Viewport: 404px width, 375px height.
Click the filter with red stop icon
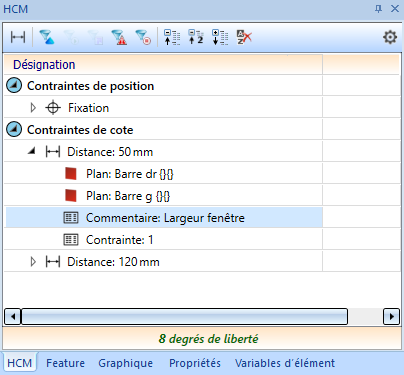point(143,37)
